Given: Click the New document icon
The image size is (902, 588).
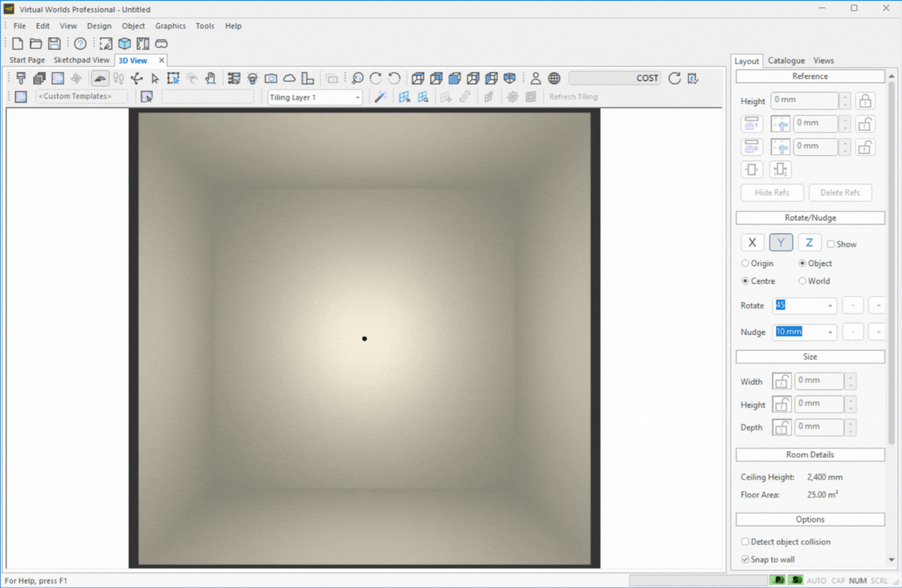Looking at the screenshot, I should (18, 44).
